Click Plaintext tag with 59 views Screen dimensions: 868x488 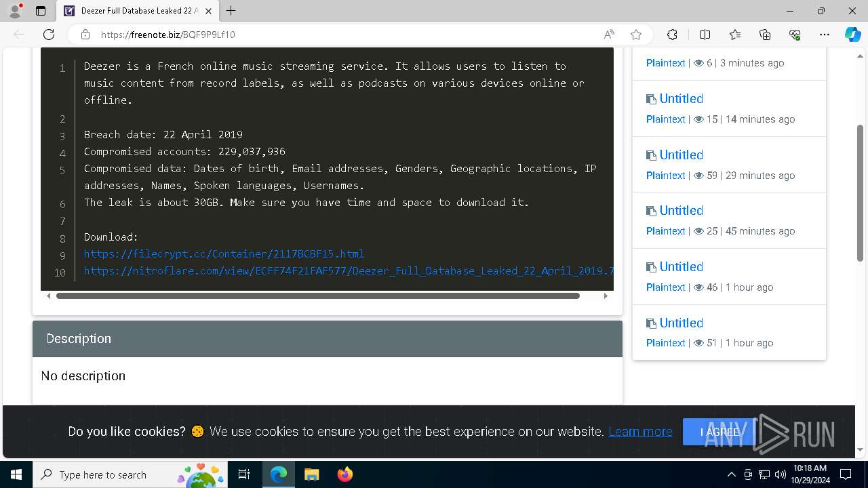pyautogui.click(x=665, y=176)
